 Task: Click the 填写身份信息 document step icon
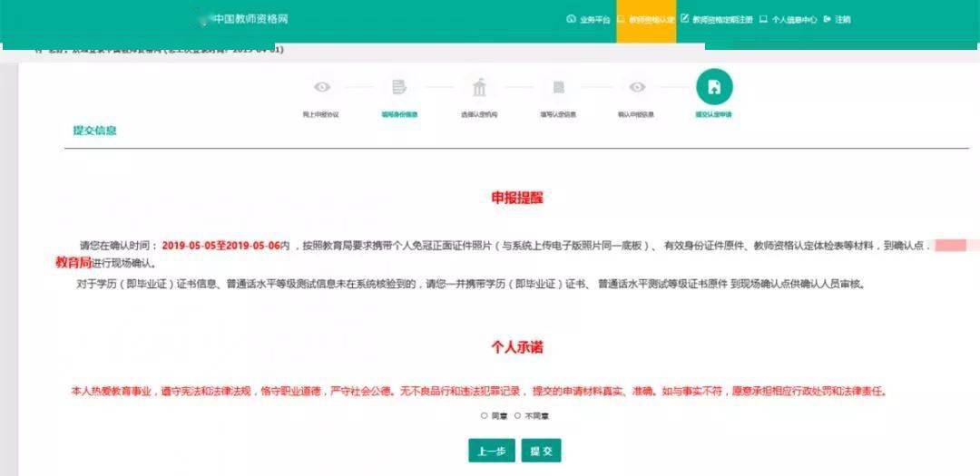pos(399,87)
